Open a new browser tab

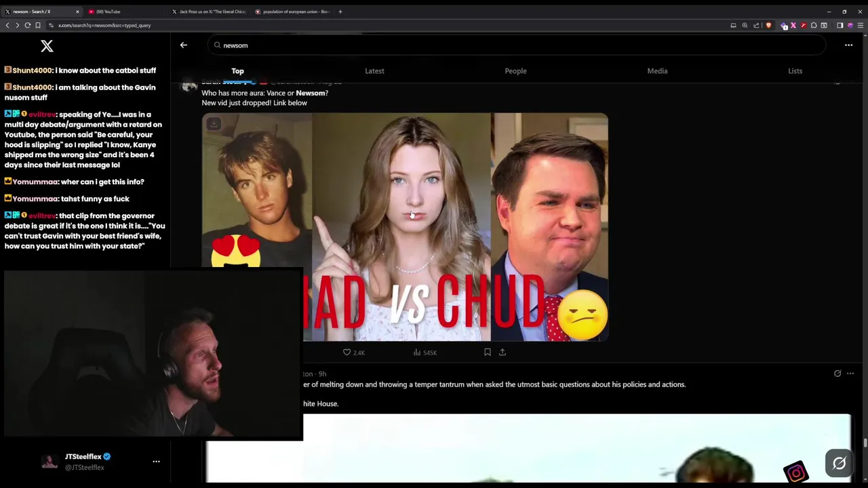tap(340, 12)
